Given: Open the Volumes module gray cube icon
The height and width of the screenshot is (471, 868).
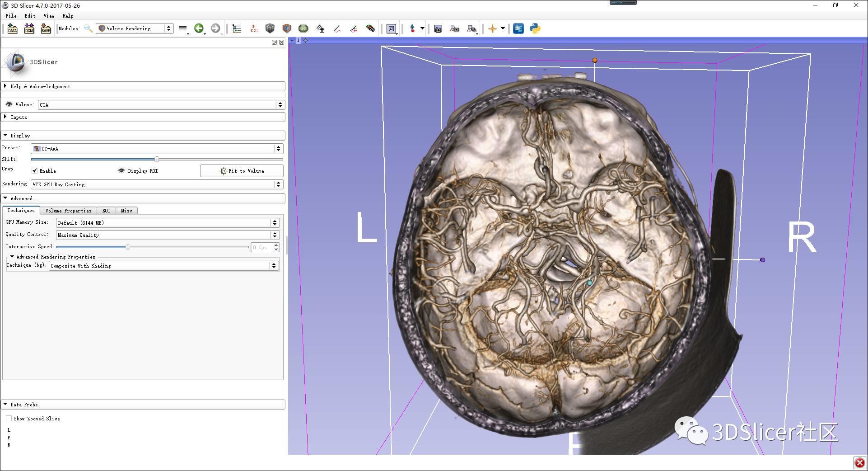Looking at the screenshot, I should (x=270, y=28).
